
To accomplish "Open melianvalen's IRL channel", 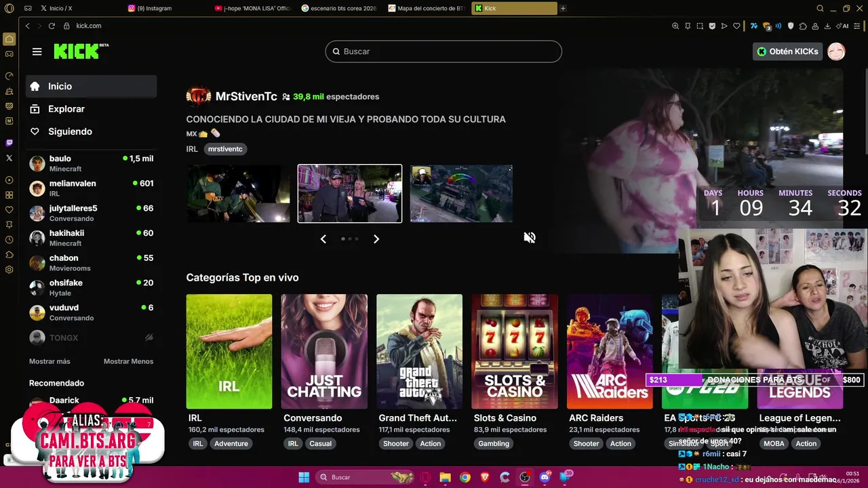I will (x=92, y=188).
